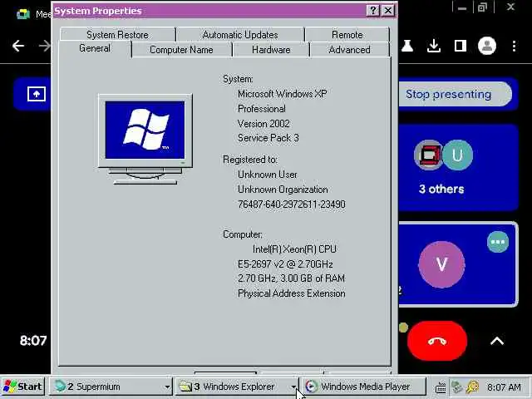Switch to the Hardware tab
This screenshot has width=532, height=399.
tap(271, 50)
